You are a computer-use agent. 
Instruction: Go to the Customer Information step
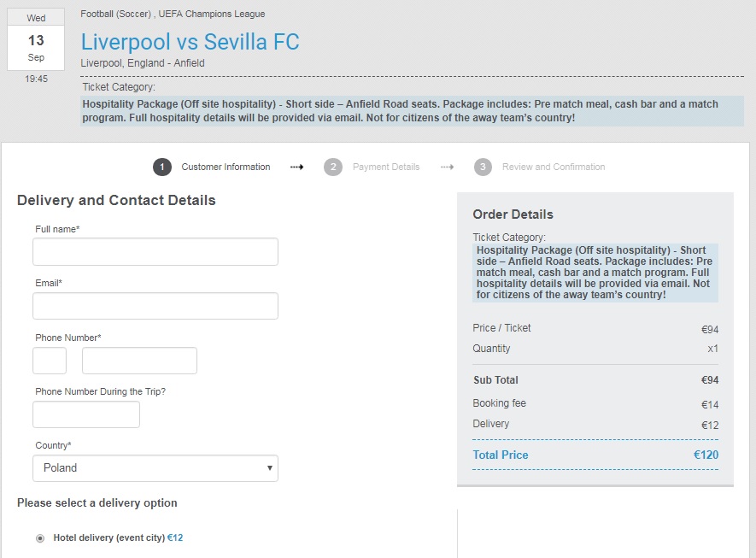[226, 167]
